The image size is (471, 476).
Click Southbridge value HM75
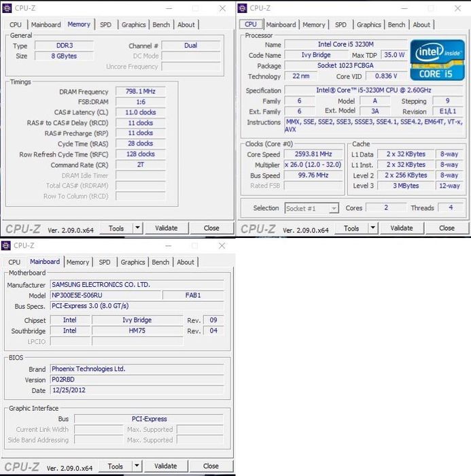tap(137, 330)
